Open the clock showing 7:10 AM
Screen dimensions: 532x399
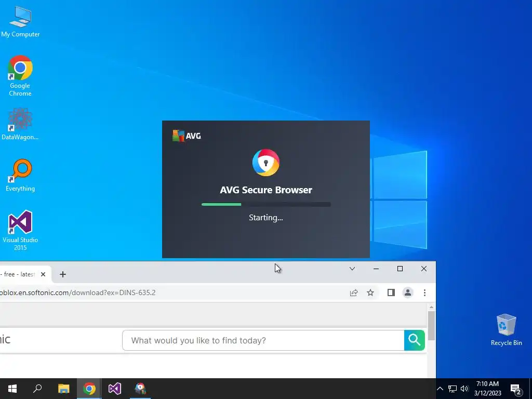coord(487,389)
